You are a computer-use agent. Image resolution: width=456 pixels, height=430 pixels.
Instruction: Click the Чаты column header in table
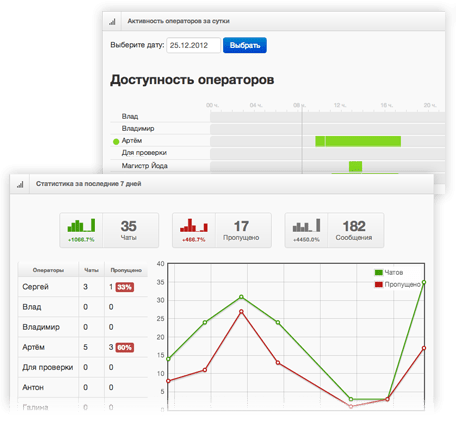click(91, 270)
